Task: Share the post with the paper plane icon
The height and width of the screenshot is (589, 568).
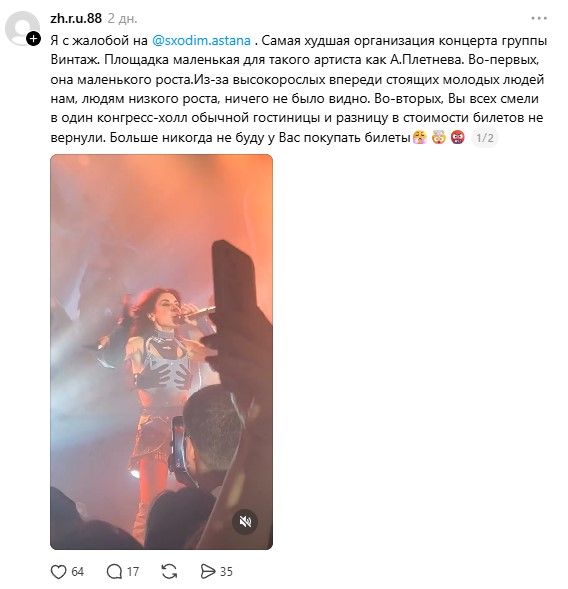Action: [208, 572]
